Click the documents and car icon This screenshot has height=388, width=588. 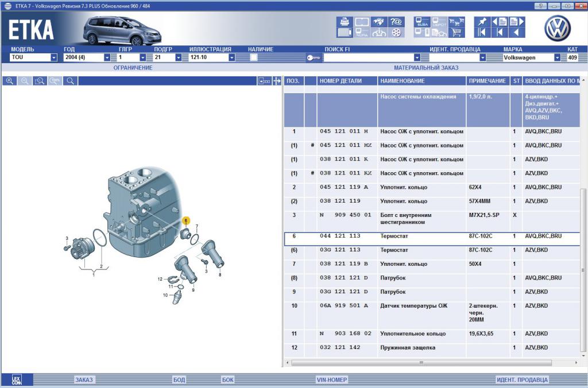pos(439,33)
